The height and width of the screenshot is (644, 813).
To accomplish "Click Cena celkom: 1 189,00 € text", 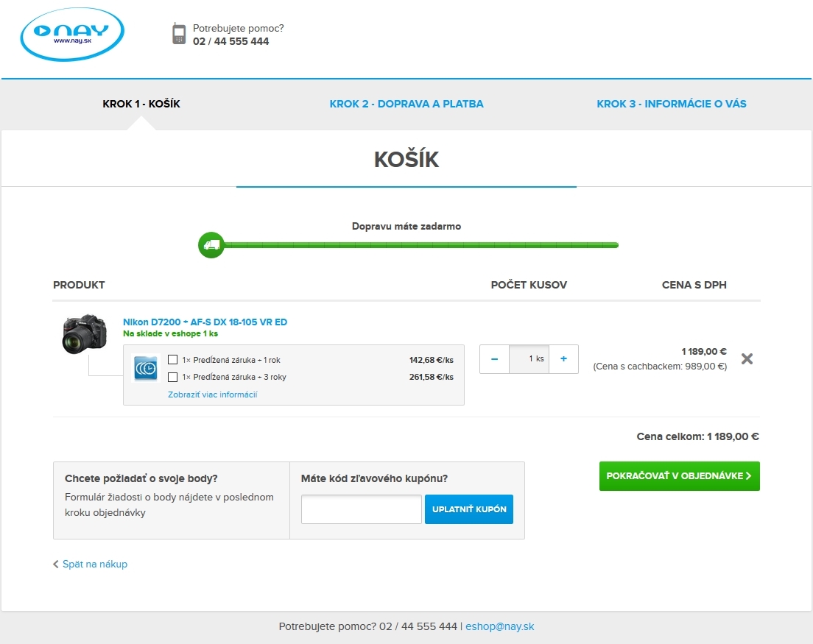I will click(x=697, y=436).
